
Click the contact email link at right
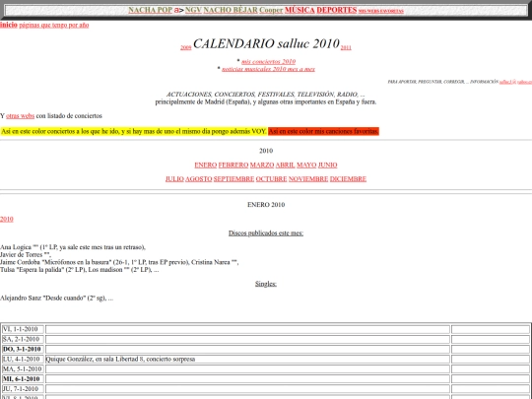point(515,82)
